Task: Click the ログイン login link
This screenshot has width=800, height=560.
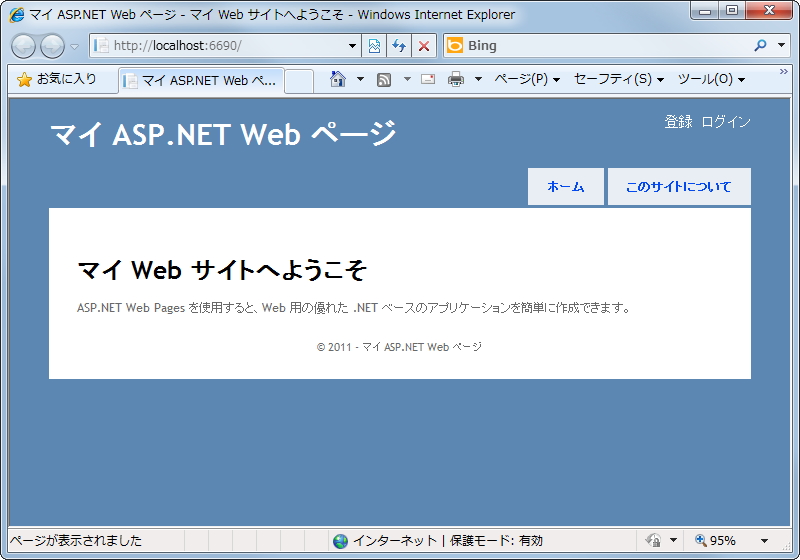Action: coord(726,122)
